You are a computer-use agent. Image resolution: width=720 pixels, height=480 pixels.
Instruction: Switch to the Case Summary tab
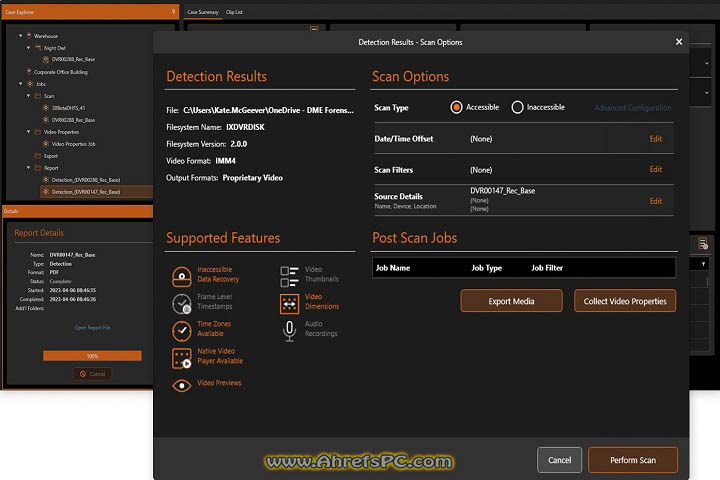203,12
